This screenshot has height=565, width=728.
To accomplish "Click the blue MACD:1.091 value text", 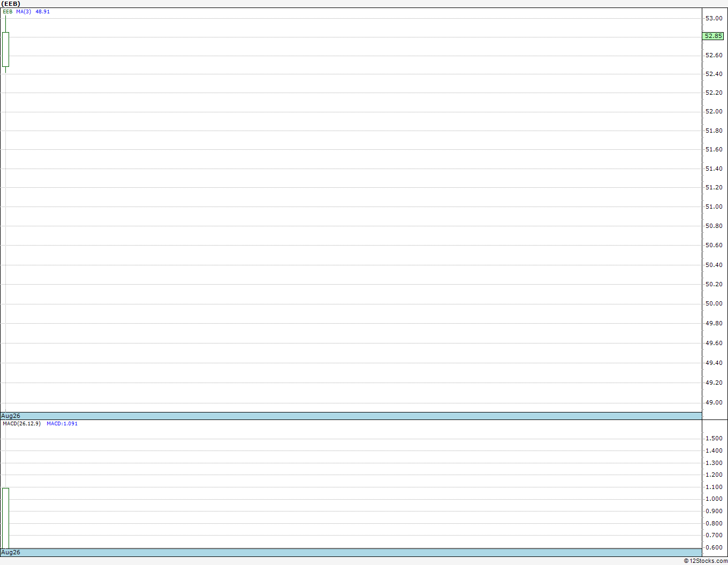I will pyautogui.click(x=62, y=424).
